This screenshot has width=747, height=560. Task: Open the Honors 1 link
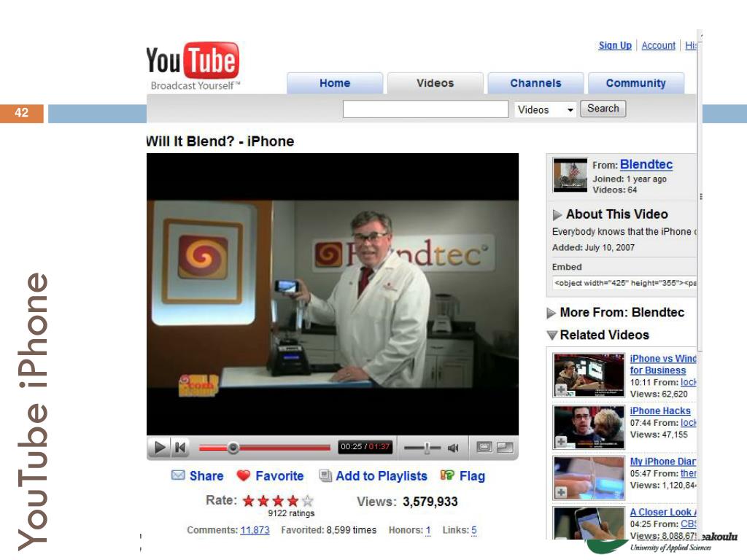(x=428, y=530)
